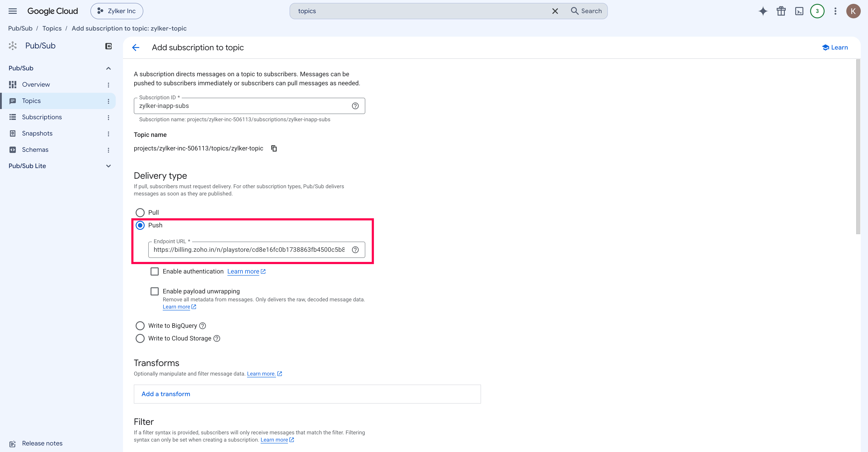Expand the Pub/Sub Lite section
868x452 pixels.
click(108, 166)
